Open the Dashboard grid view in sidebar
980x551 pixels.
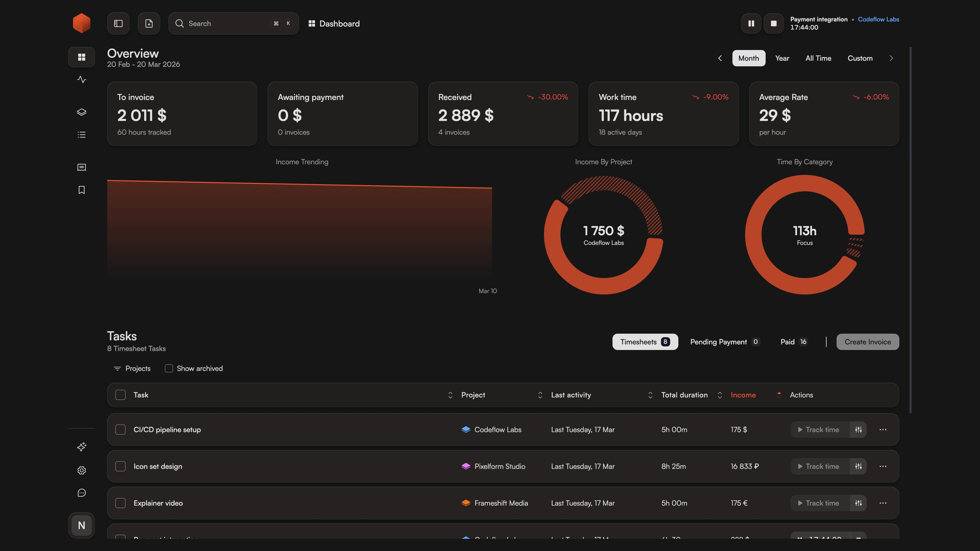pyautogui.click(x=81, y=57)
